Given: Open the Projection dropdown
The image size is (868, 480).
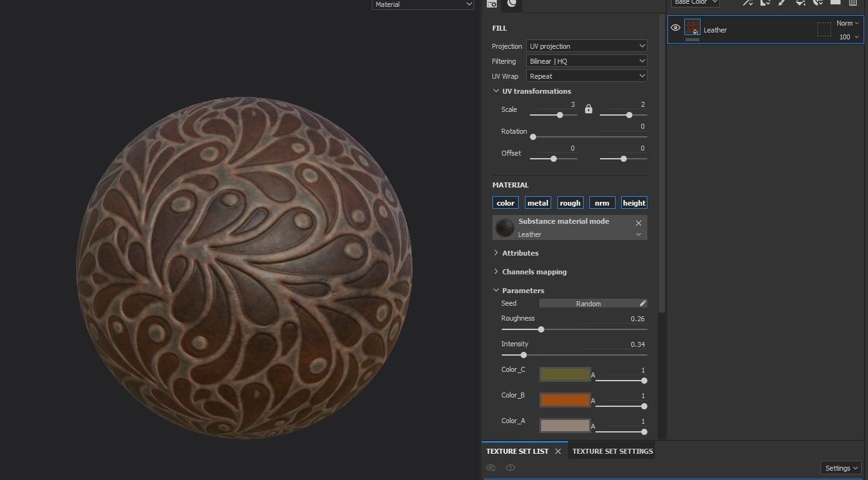Looking at the screenshot, I should (x=587, y=46).
